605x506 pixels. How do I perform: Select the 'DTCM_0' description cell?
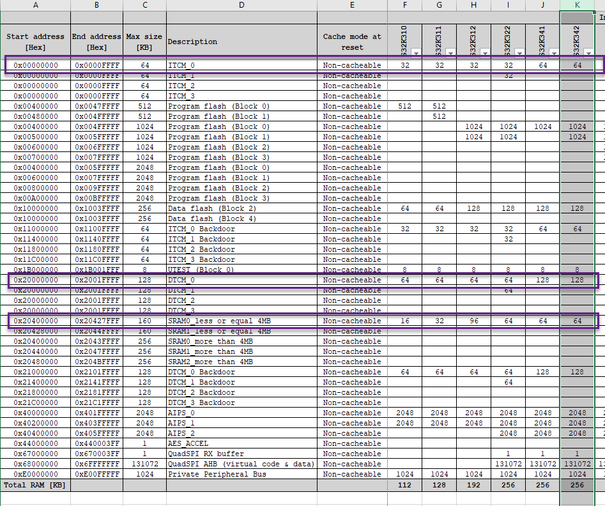(x=242, y=280)
